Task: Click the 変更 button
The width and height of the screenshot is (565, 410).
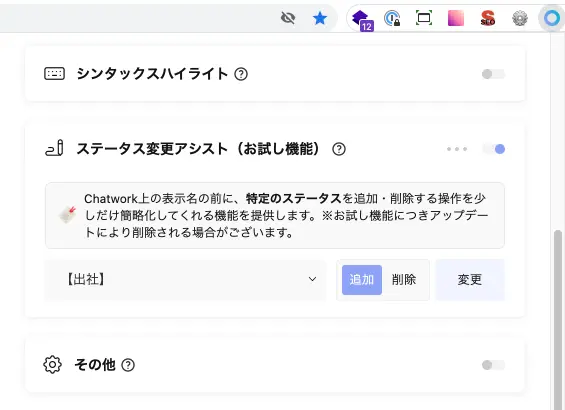Action: 470,280
